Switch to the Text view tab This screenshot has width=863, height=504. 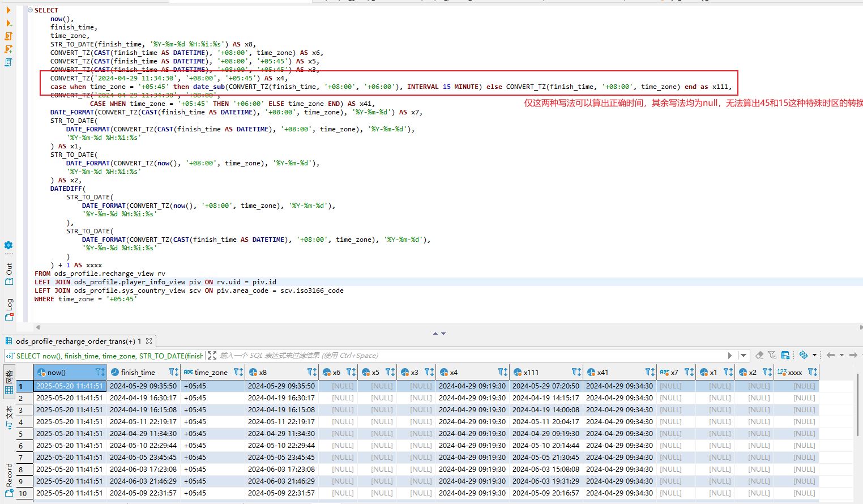point(9,418)
